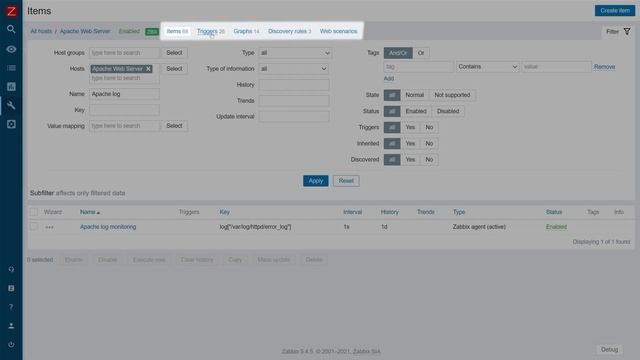Click the Apply filter button
The height and width of the screenshot is (360, 640).
point(316,181)
